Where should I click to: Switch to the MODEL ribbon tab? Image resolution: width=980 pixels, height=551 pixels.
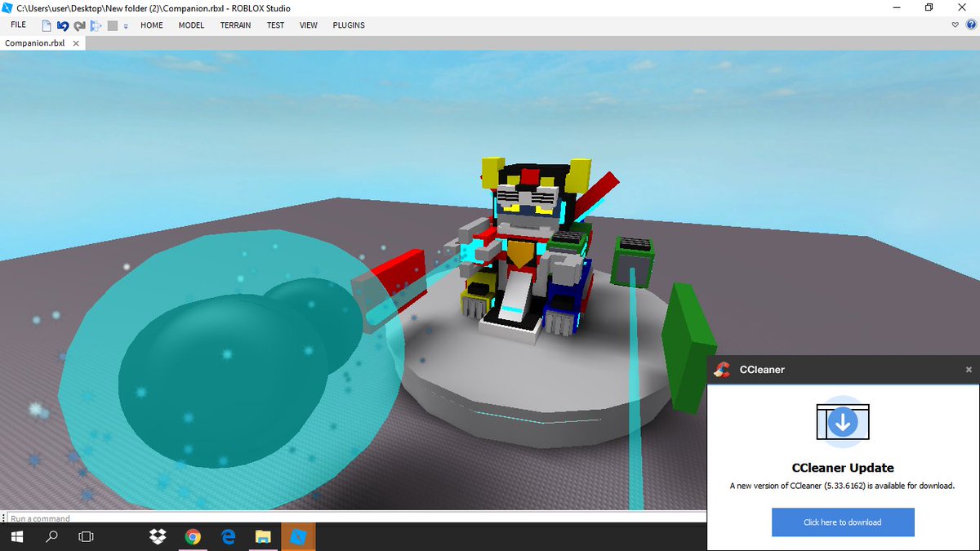click(191, 25)
